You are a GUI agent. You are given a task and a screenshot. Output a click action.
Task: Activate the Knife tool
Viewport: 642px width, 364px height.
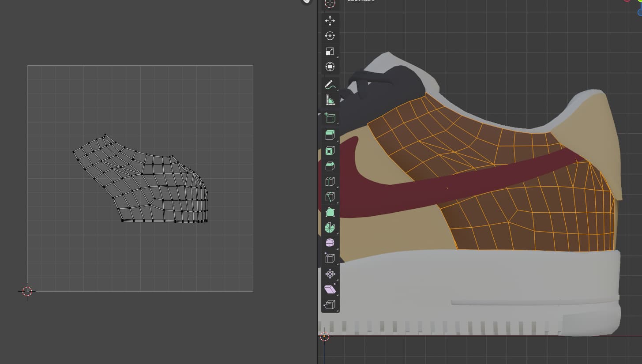coord(330,197)
